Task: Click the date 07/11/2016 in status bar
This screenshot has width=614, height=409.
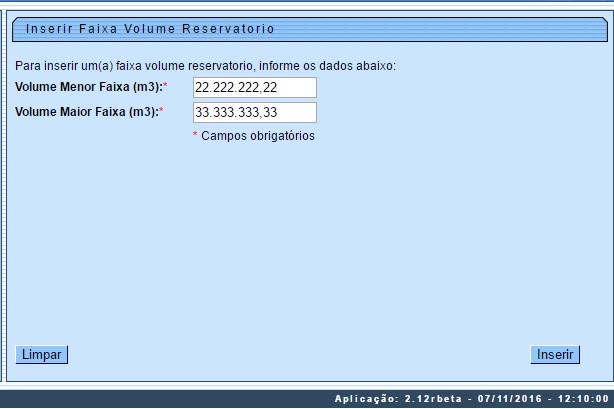Action: pos(511,399)
